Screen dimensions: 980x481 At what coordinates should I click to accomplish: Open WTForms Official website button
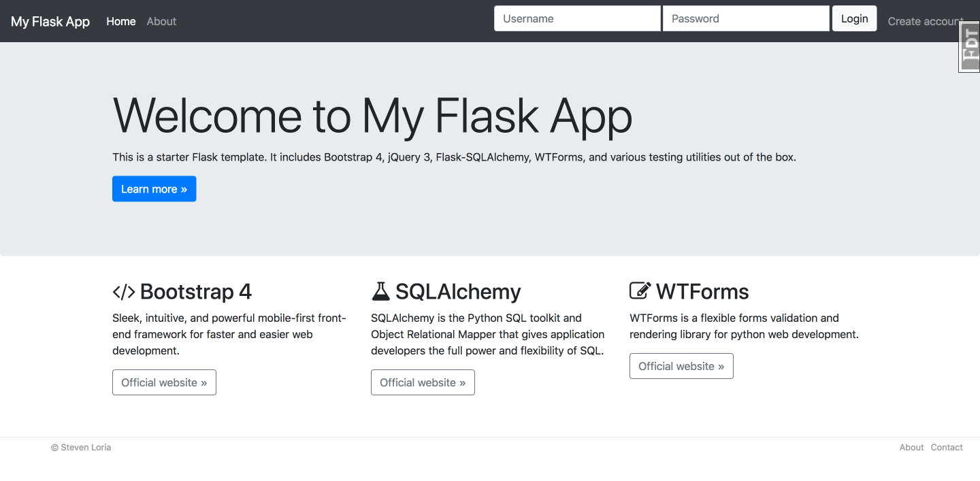point(681,366)
